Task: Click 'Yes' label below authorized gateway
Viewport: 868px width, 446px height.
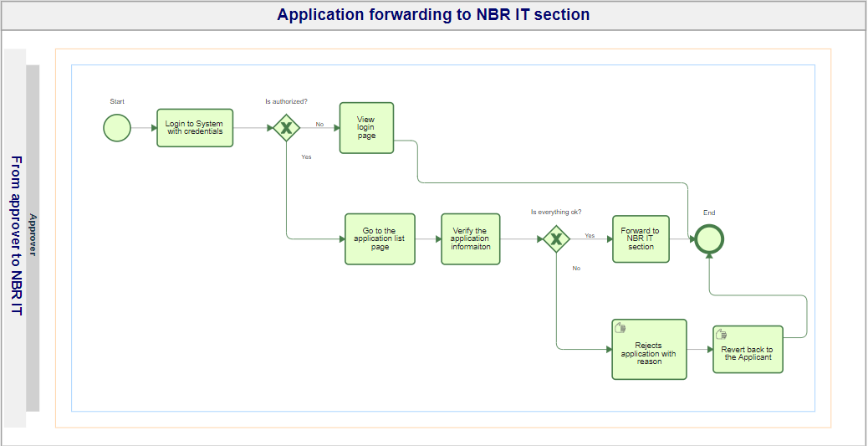Action: coord(306,156)
